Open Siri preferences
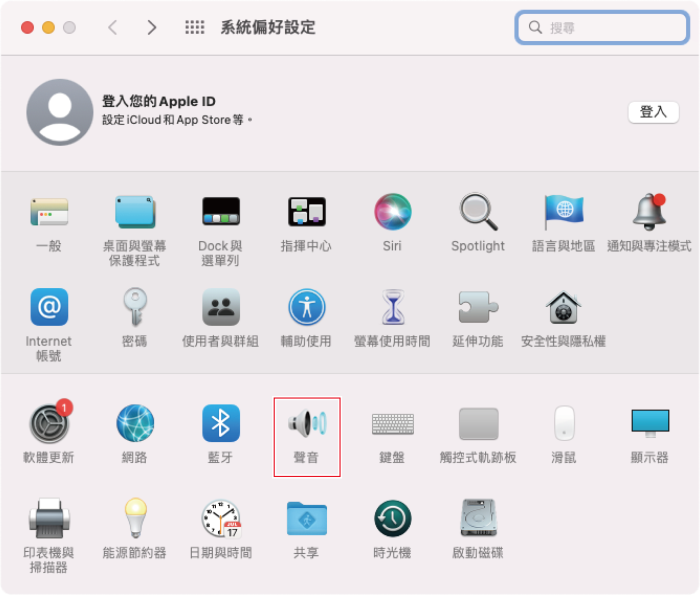700x595 pixels. 392,212
